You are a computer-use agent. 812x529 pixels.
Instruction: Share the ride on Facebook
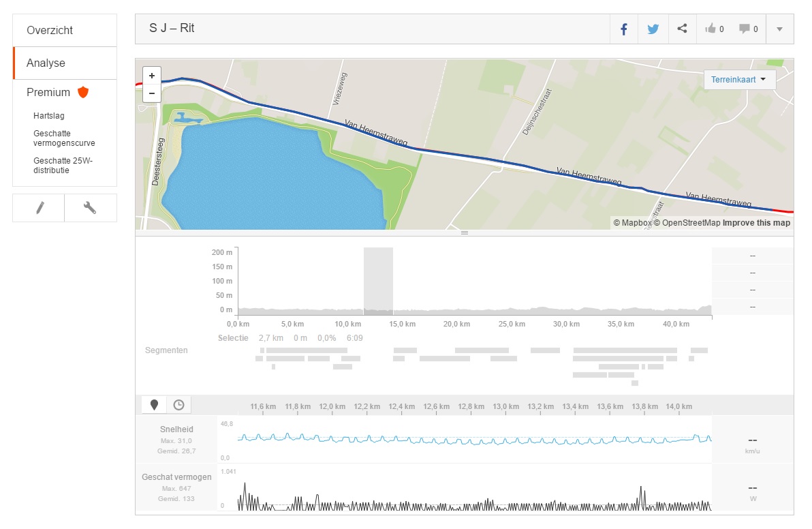tap(623, 29)
